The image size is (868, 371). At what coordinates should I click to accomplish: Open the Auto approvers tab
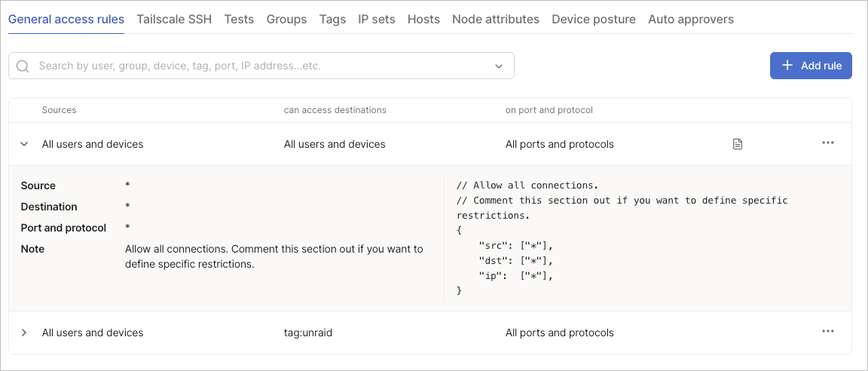pyautogui.click(x=691, y=20)
